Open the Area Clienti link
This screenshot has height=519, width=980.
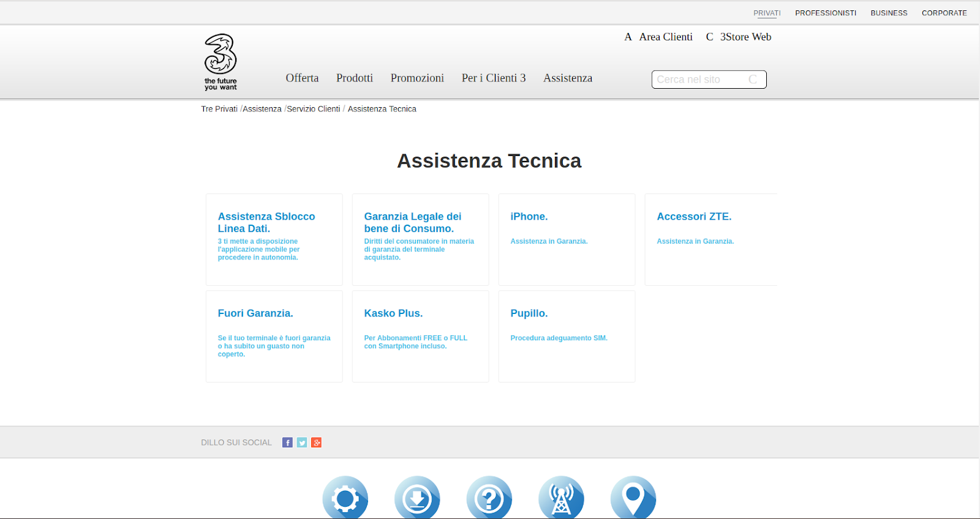coord(665,37)
